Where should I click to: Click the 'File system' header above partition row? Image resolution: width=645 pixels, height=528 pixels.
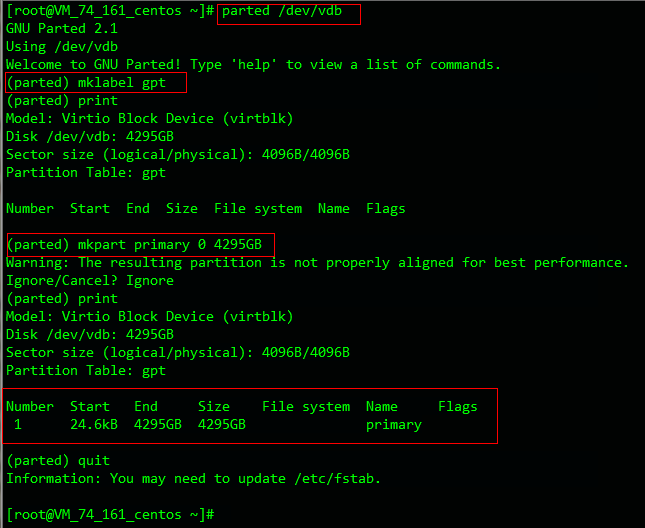[306, 407]
